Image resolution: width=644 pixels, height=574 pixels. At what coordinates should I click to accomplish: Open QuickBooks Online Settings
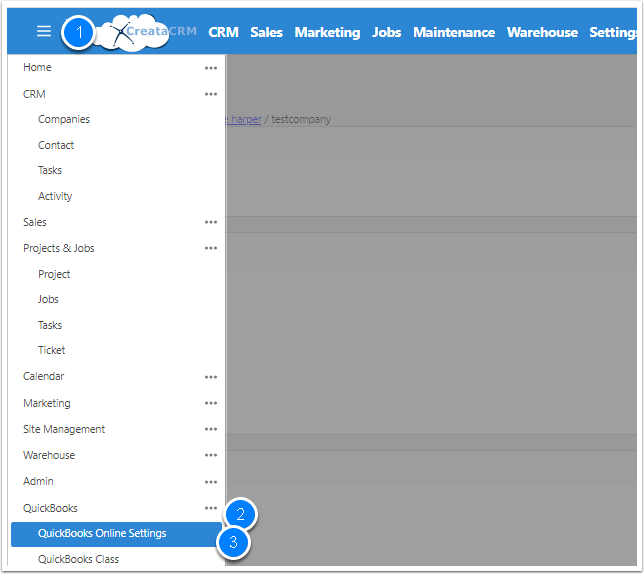pos(102,533)
